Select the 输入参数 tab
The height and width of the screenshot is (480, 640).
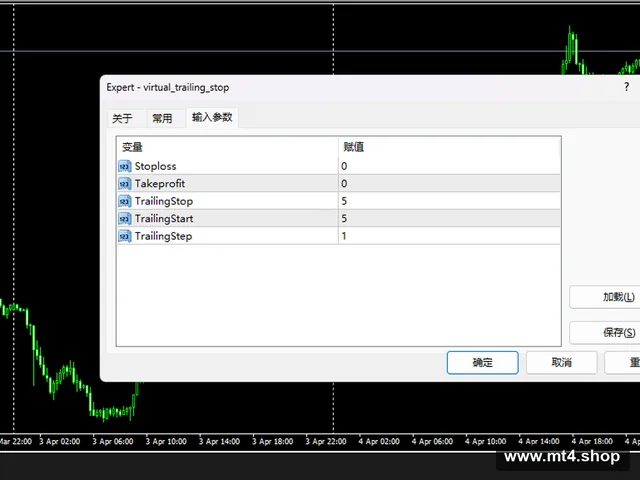(x=212, y=118)
